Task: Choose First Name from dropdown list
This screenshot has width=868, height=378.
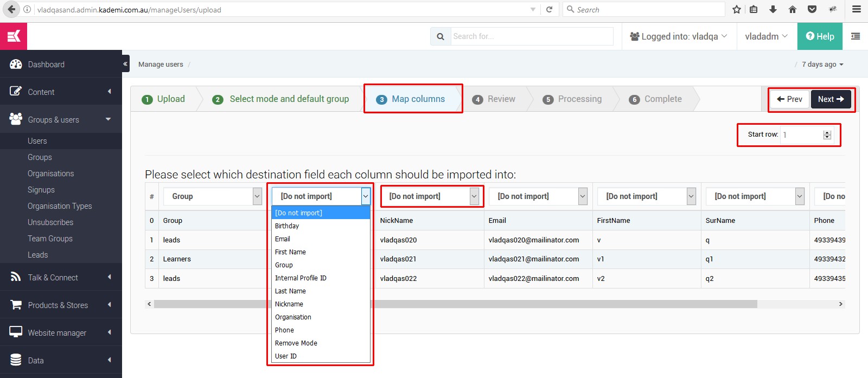Action: (321, 252)
